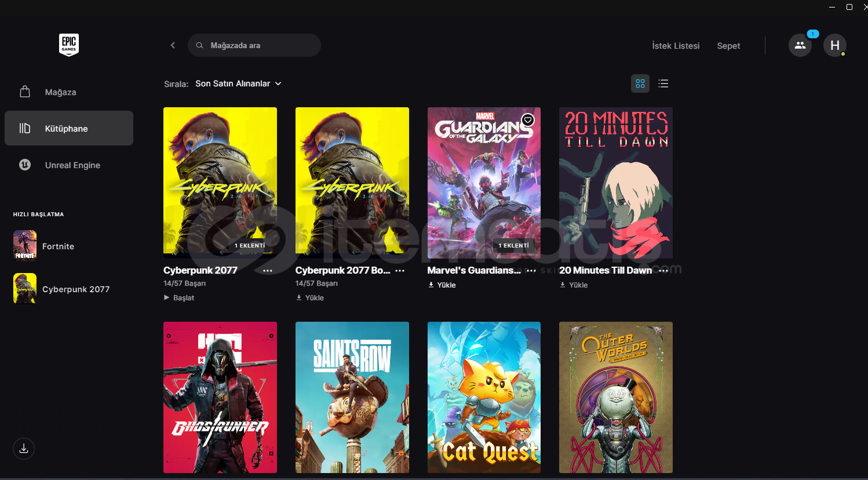Switch to list view
Viewport: 868px width, 480px height.
click(663, 83)
